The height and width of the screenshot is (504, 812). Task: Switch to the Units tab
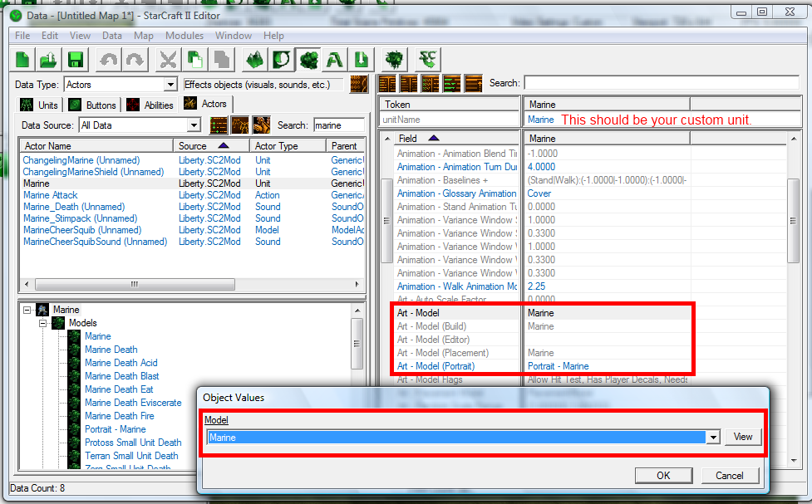[39, 105]
